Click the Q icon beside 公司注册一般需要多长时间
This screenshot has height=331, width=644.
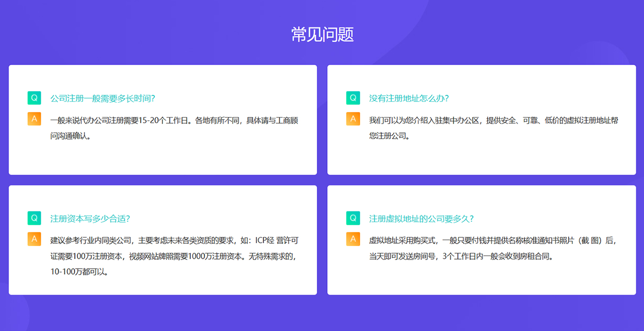(x=34, y=98)
